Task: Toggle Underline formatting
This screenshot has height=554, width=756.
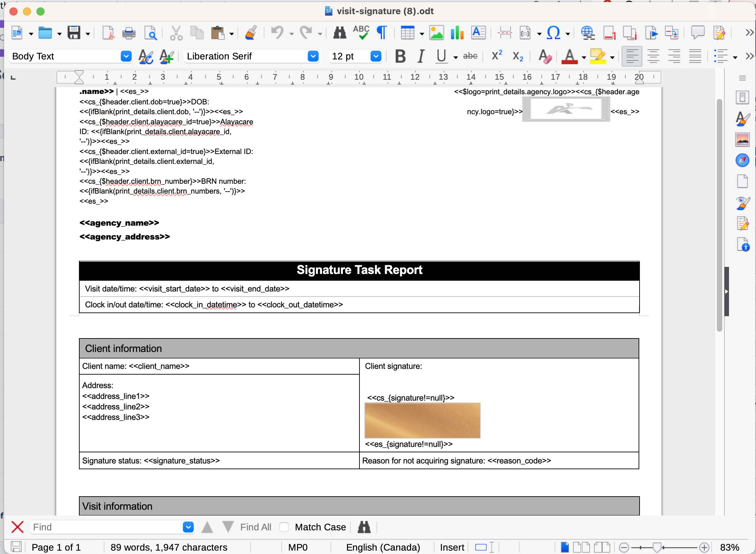Action: [x=441, y=56]
